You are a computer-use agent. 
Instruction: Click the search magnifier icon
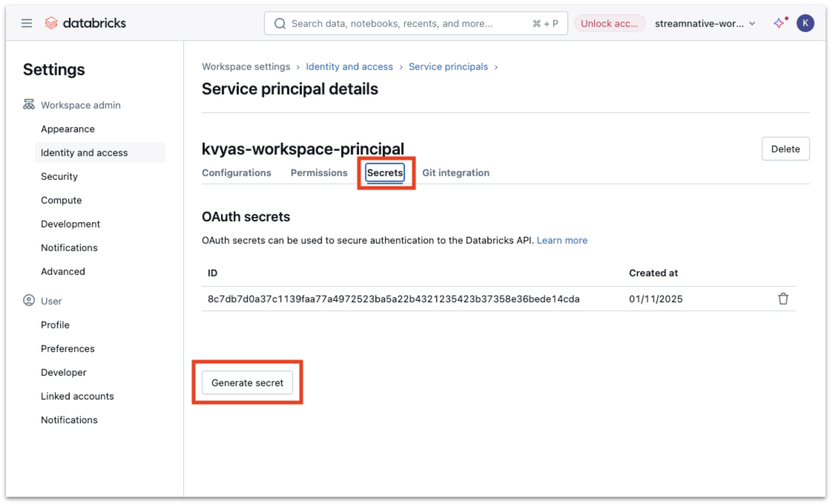click(x=280, y=24)
